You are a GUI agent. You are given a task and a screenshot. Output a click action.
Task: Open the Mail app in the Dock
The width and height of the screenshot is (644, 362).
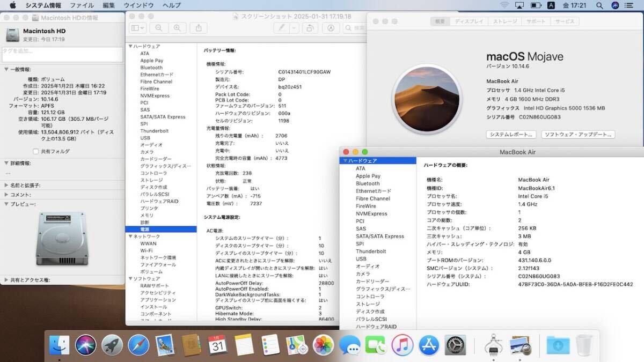(165, 345)
